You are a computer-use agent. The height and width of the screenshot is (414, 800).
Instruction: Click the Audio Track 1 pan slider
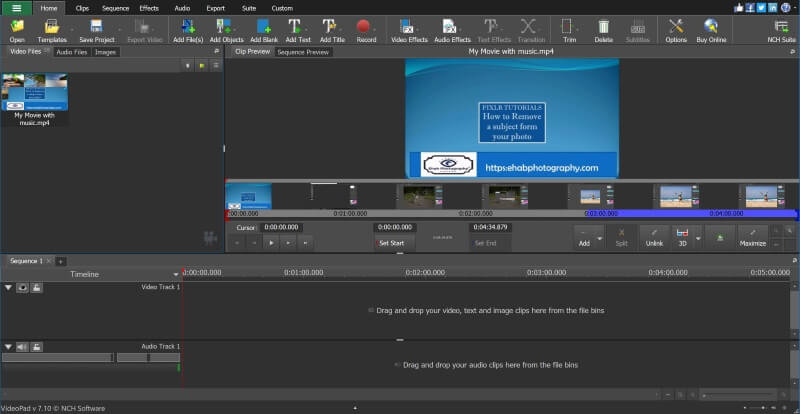[x=148, y=358]
